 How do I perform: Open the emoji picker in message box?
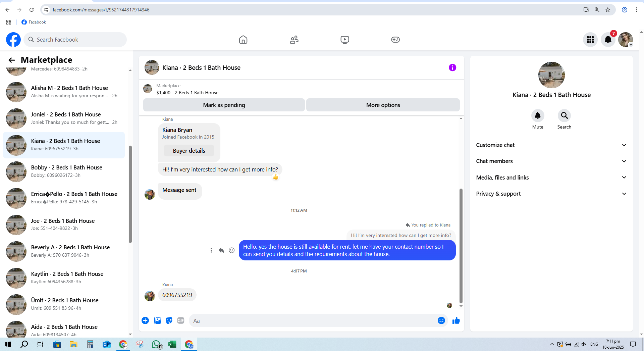(x=441, y=320)
